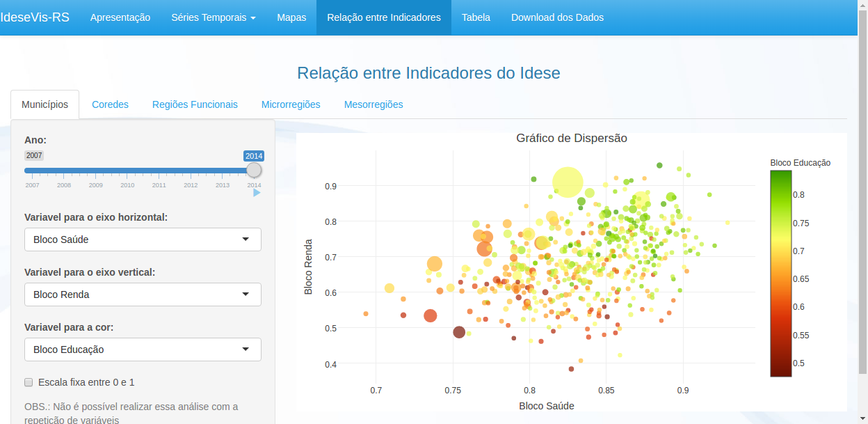Viewport: 868px width, 424px height.
Task: Open the horizontal axis variable selector showing Bloco Saúde
Action: (142, 239)
